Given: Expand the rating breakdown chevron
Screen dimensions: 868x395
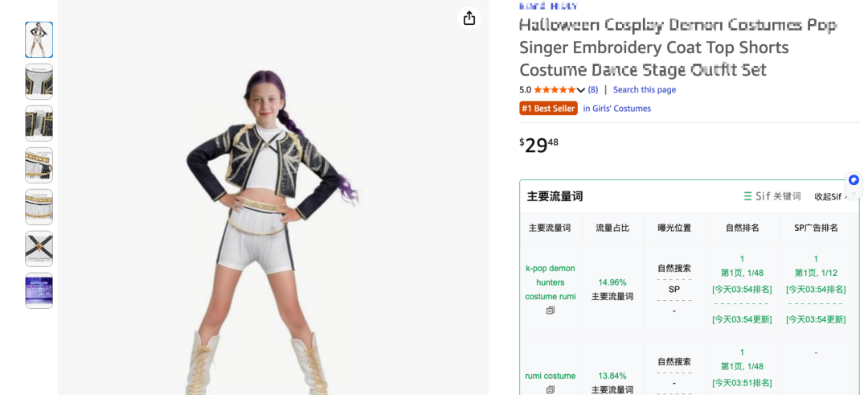Looking at the screenshot, I should pos(581,90).
